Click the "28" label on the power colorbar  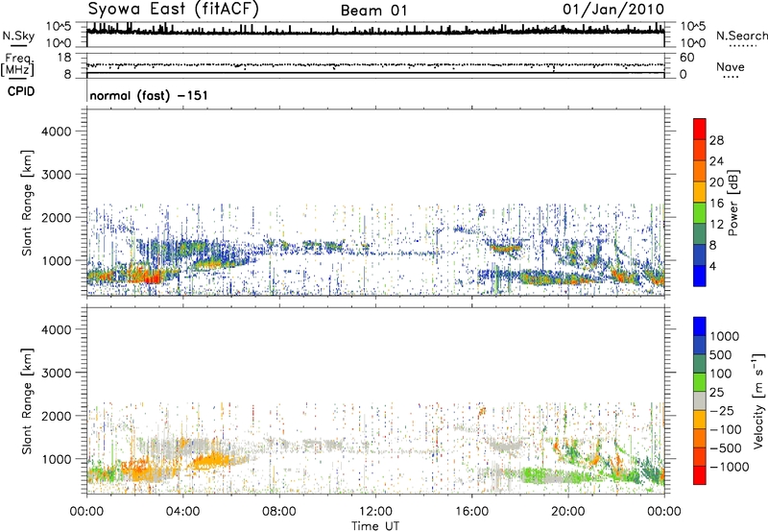click(x=716, y=140)
